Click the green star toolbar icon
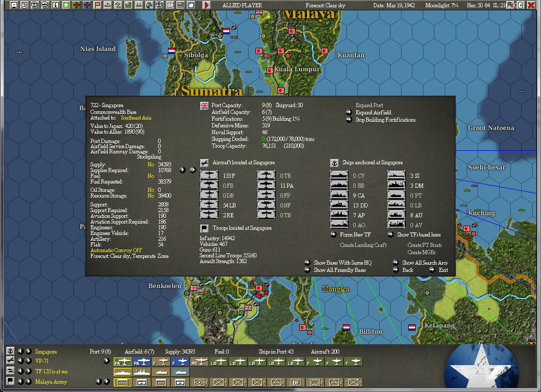 pos(66,5)
